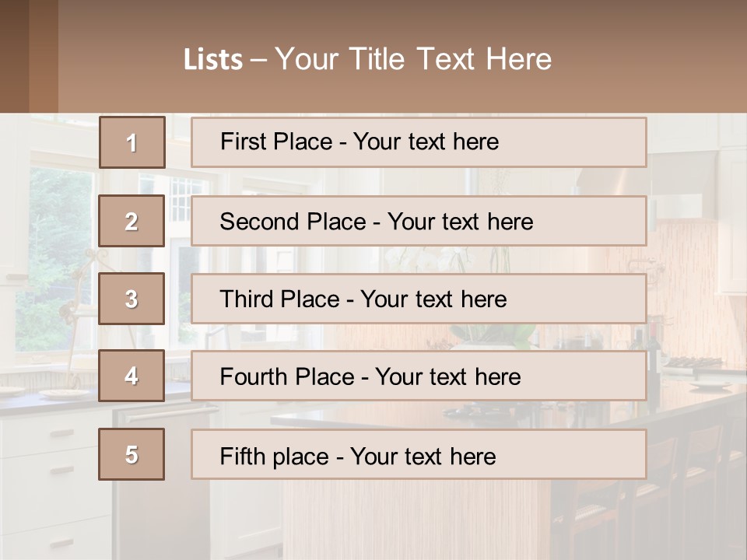Screen dimensions: 747x560
Task: Select the number 4 box
Action: (x=132, y=376)
